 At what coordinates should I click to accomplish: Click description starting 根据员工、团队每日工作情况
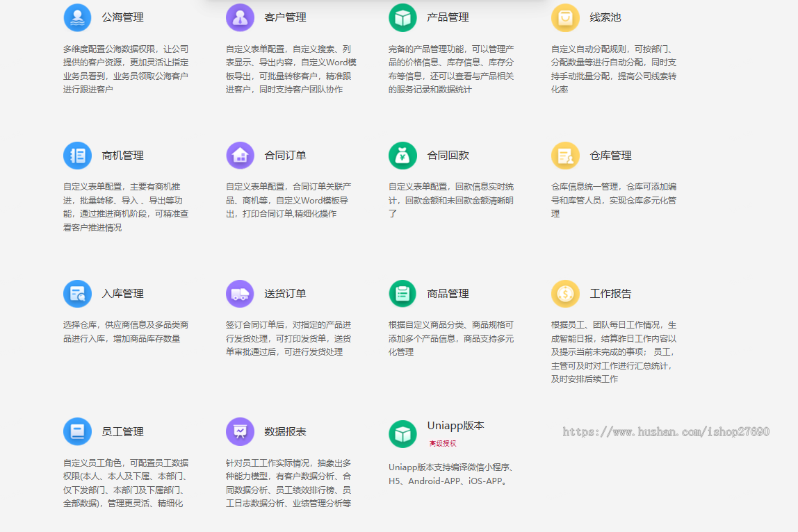614,352
